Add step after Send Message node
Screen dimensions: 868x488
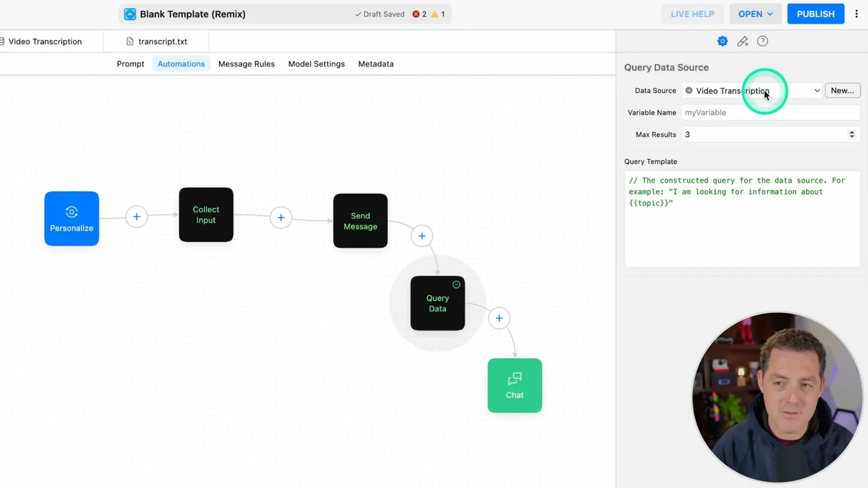point(422,236)
